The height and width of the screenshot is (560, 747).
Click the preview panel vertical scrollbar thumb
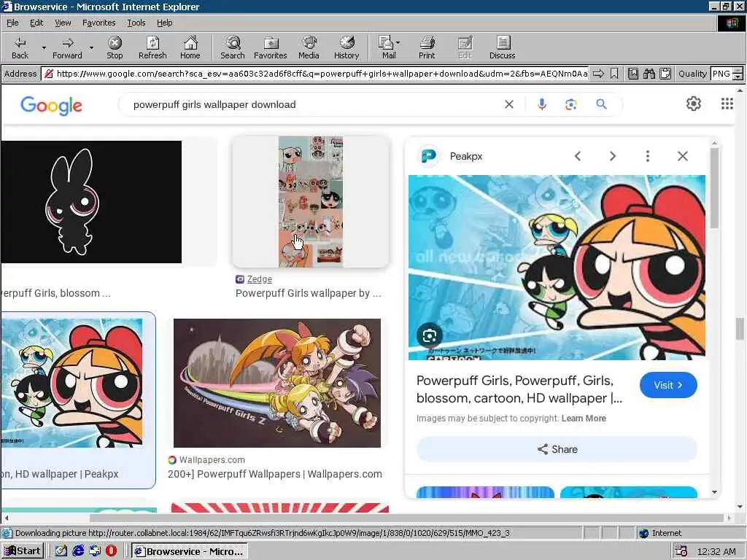[714, 188]
